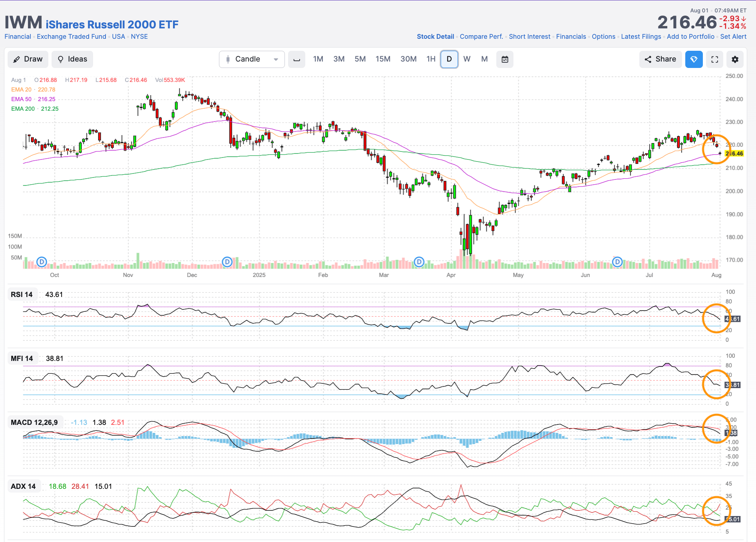756x542 pixels.
Task: Click the ADX green value 18.68
Action: (58, 486)
